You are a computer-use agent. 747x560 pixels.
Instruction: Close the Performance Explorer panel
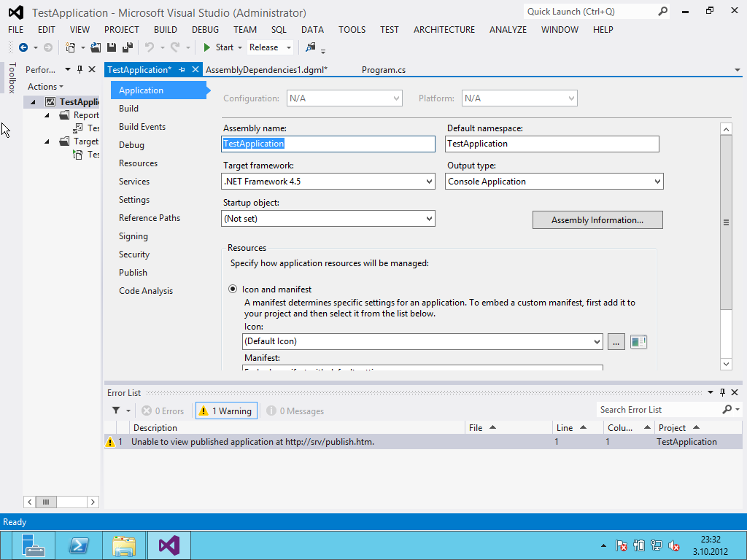pos(92,69)
